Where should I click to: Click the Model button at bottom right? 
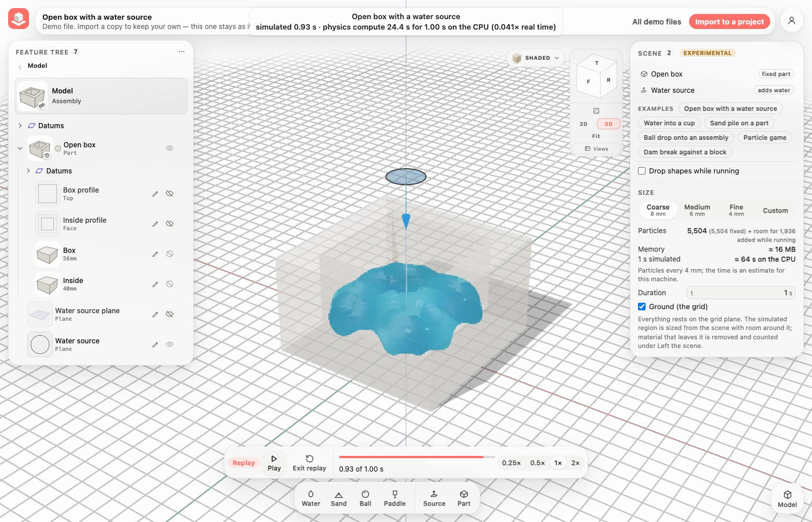pos(787,499)
